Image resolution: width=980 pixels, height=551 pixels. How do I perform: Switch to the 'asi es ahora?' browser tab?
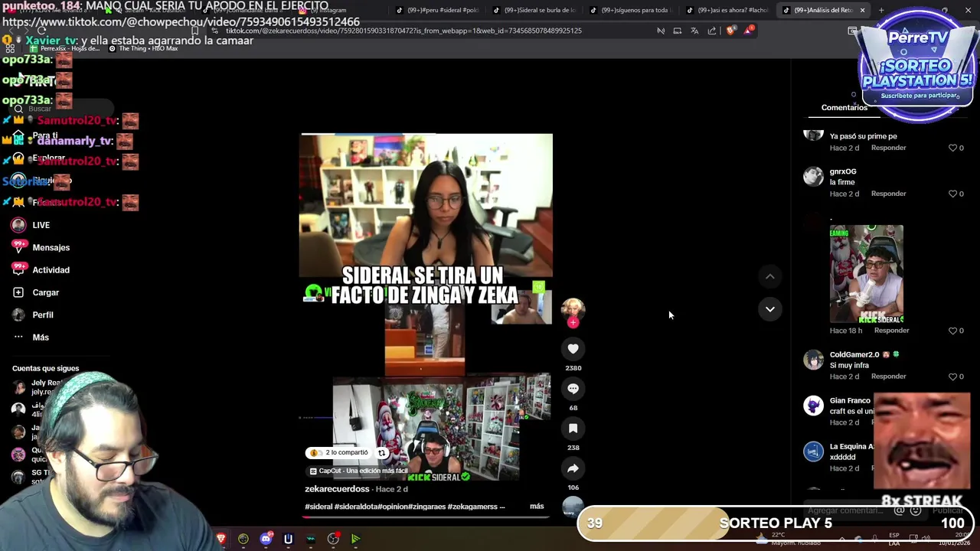click(x=727, y=10)
